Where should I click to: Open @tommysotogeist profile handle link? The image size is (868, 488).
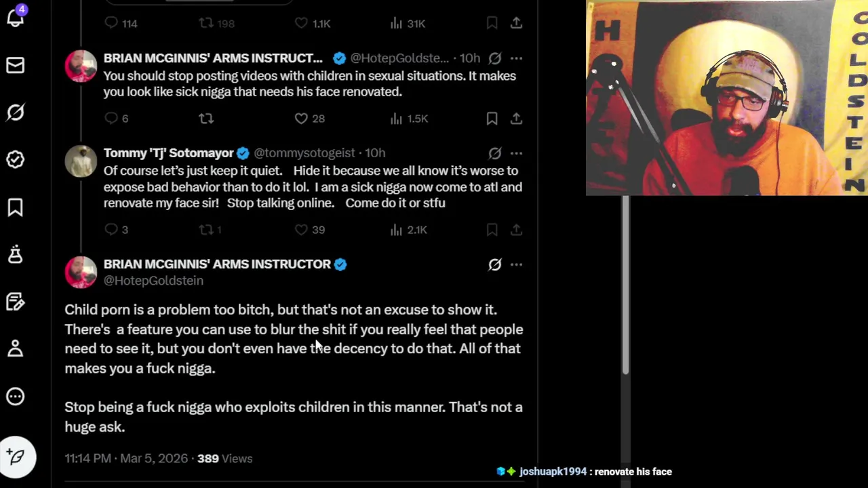304,153
